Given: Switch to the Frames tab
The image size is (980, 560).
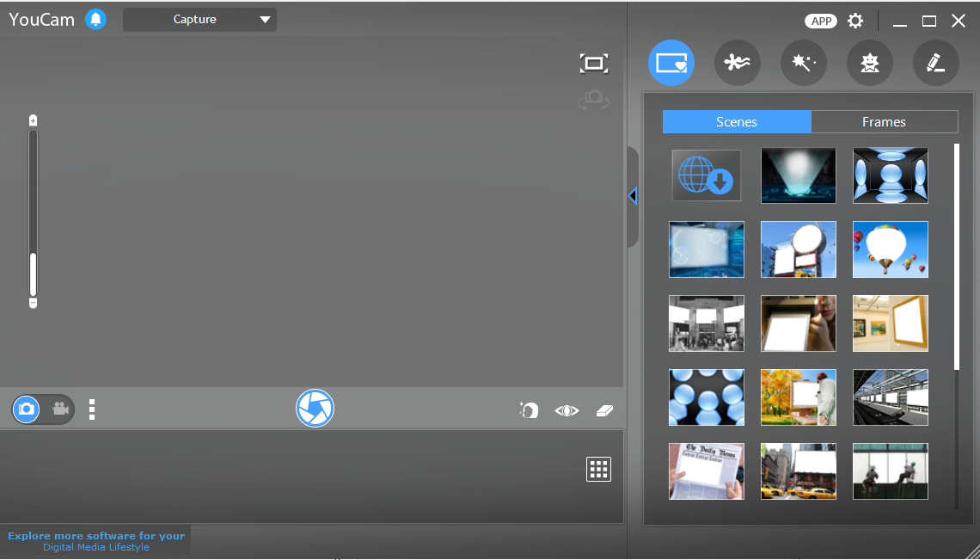Looking at the screenshot, I should coord(884,121).
